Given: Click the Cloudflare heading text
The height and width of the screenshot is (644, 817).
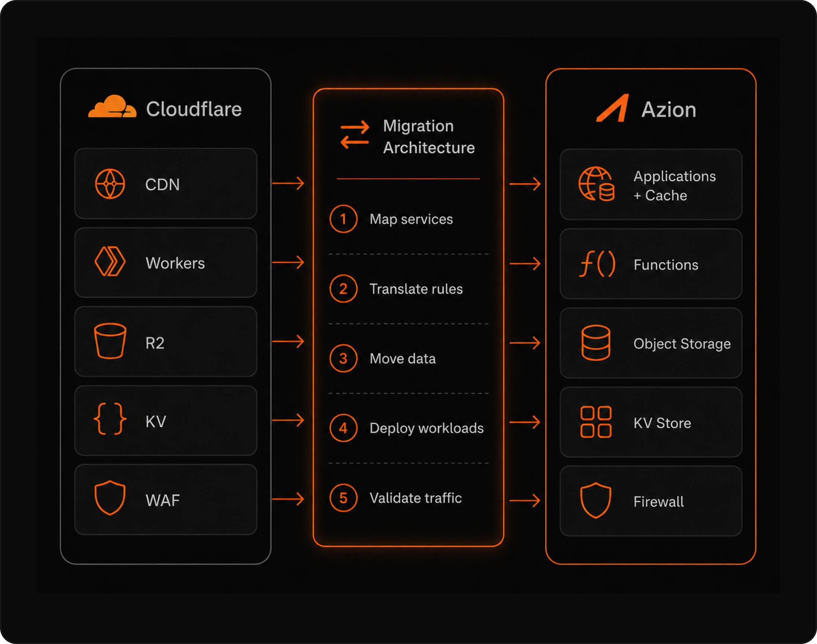Looking at the screenshot, I should click(x=194, y=109).
